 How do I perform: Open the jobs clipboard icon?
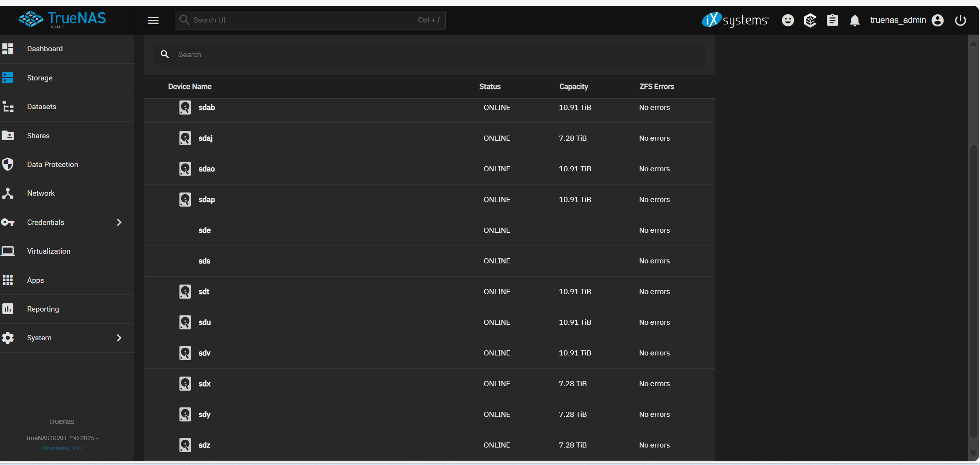[832, 20]
